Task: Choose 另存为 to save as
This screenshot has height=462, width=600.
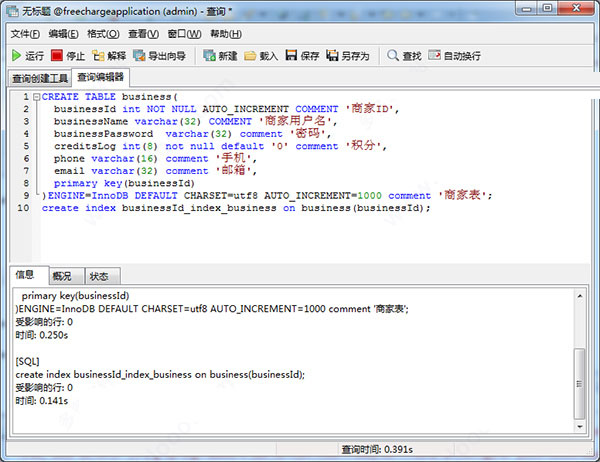Action: (347, 56)
